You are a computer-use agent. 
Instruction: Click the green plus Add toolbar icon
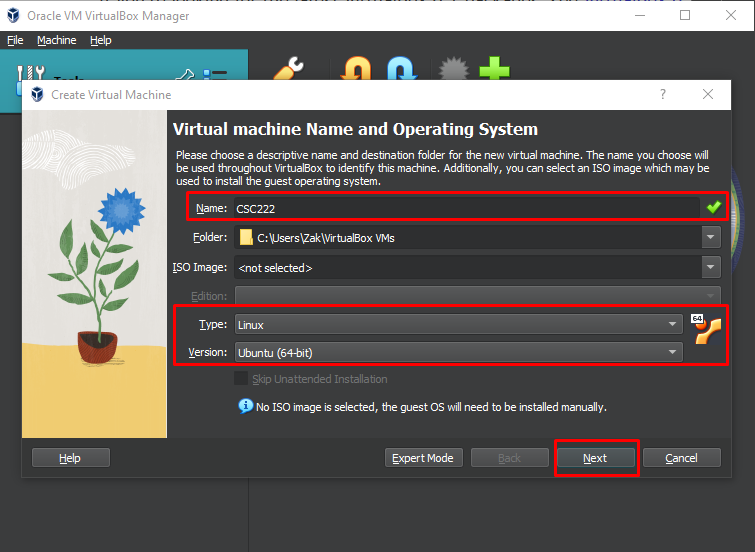(494, 70)
